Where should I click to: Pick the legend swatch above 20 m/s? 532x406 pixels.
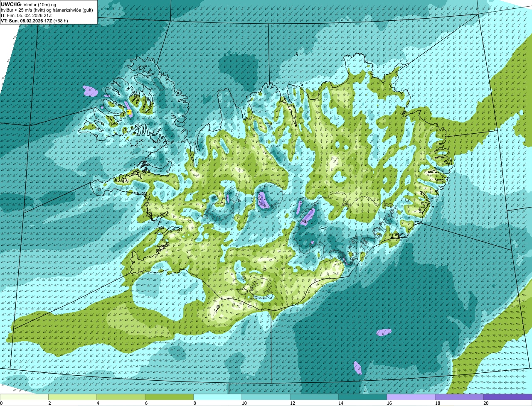click(508, 397)
